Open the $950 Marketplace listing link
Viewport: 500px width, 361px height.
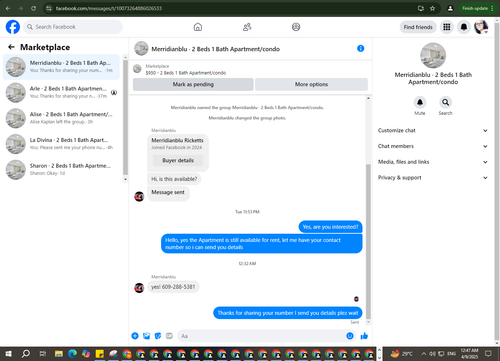coord(186,73)
